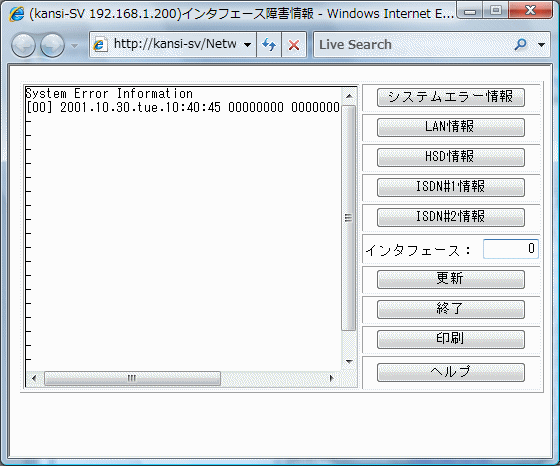Click the browser Forward arrow button
Screen dimensions: 560x466
point(52,45)
